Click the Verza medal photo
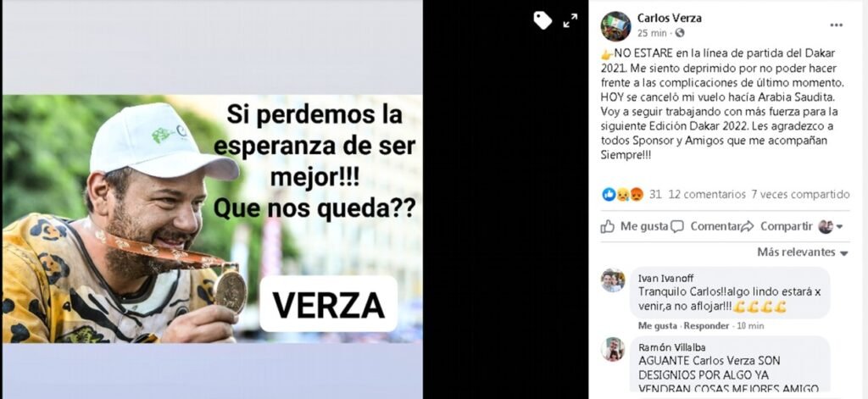This screenshot has width=868, height=399. pyautogui.click(x=212, y=219)
